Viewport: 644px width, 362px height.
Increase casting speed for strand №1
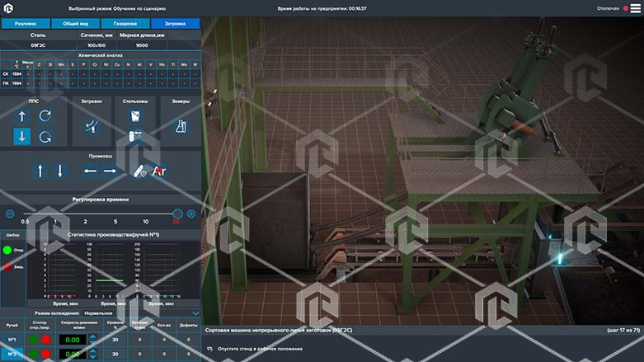[92, 336]
